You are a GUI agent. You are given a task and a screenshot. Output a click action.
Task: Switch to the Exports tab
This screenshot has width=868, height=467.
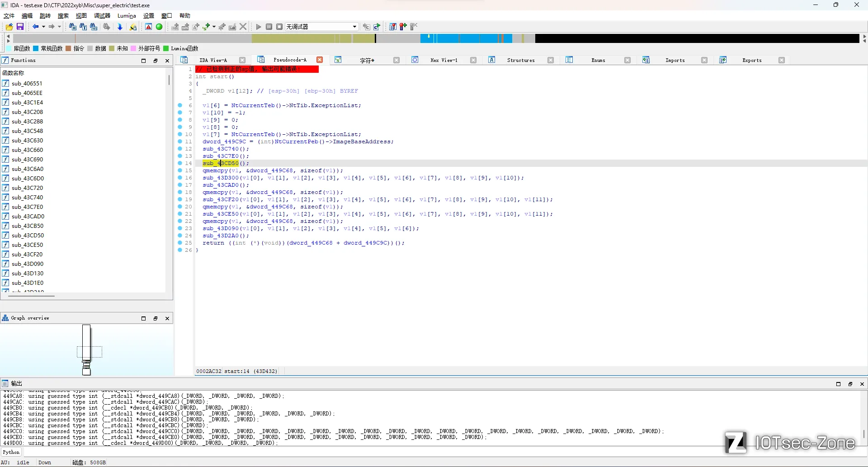point(752,60)
